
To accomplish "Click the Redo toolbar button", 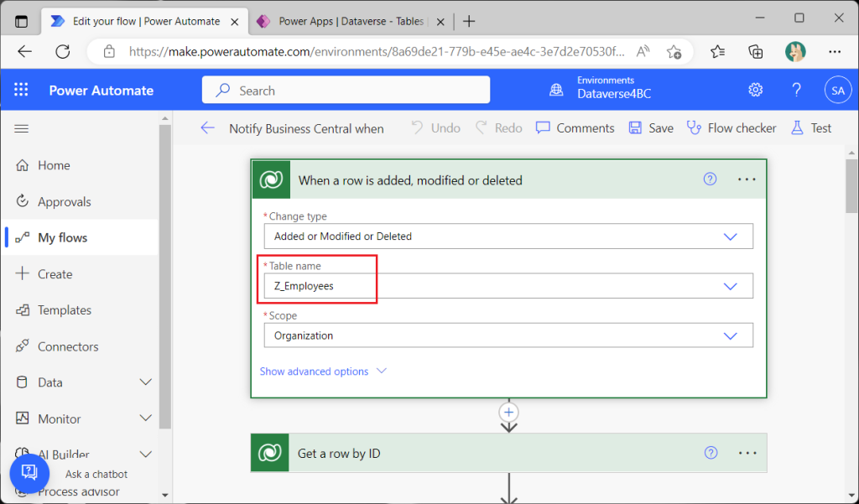I will pyautogui.click(x=498, y=128).
